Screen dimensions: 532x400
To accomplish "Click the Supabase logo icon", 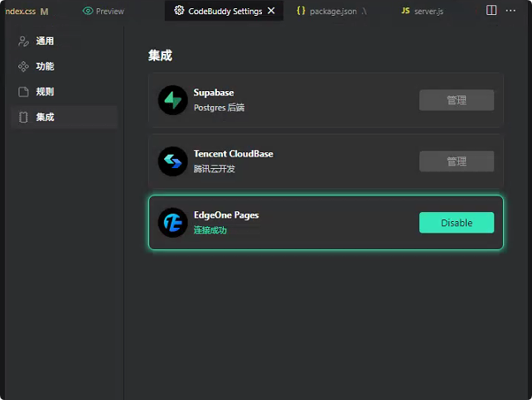I will (x=172, y=100).
